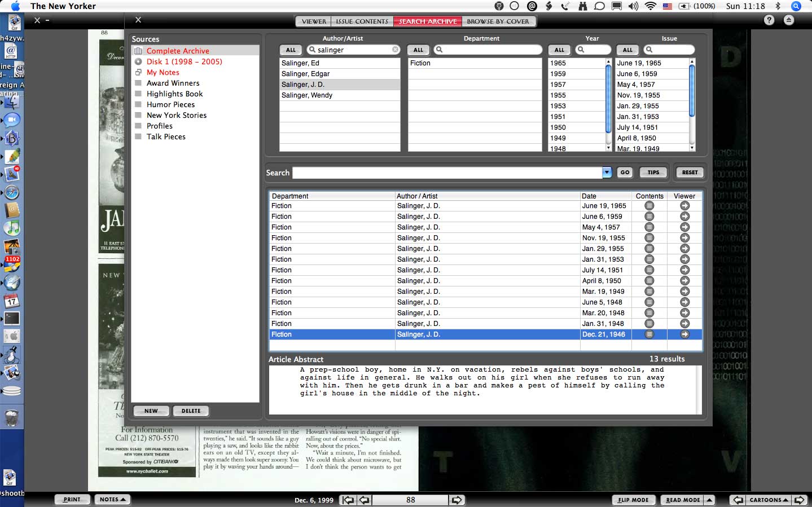Clear the salinger author search field
Image resolution: width=812 pixels, height=507 pixels.
(395, 50)
